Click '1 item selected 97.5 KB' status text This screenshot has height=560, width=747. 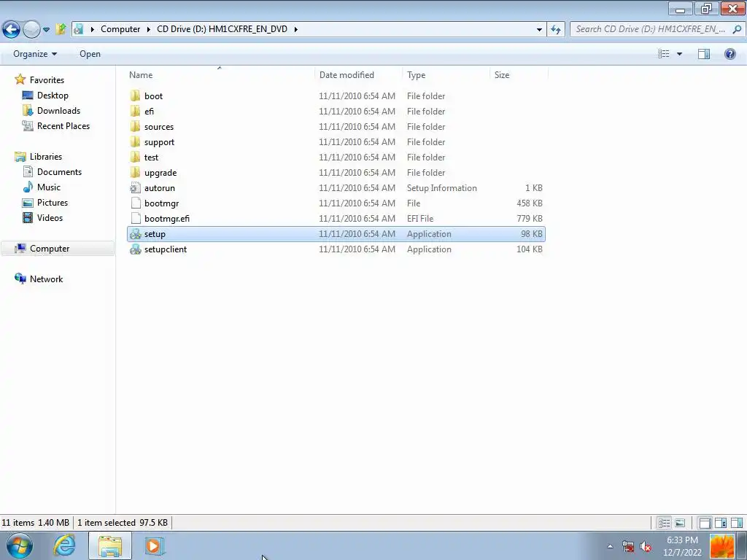tap(123, 523)
